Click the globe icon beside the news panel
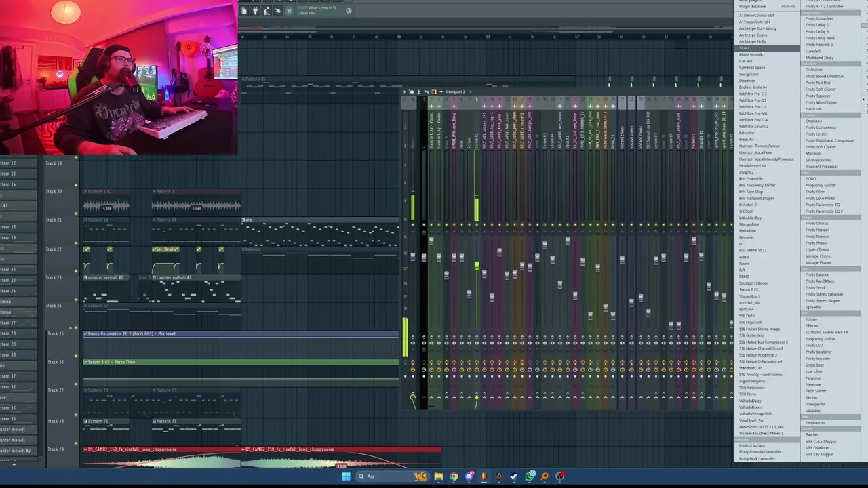This screenshot has width=868, height=488. tap(349, 11)
